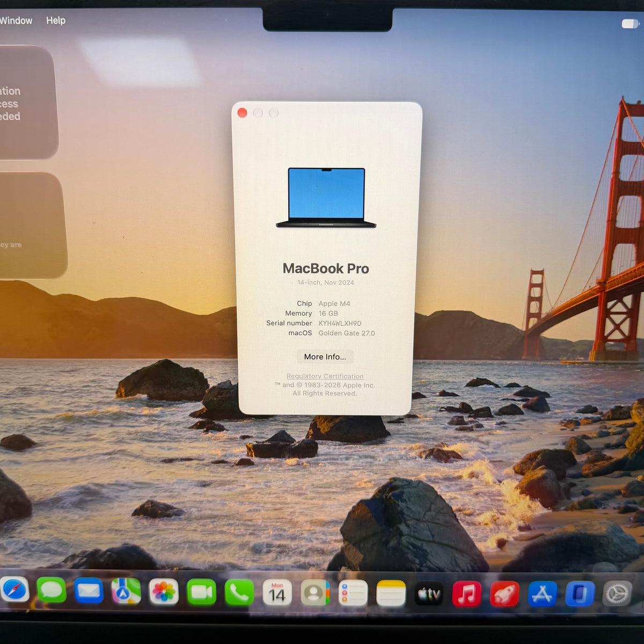Open the yellow Notes app
Screen dimensions: 644x644
[391, 594]
